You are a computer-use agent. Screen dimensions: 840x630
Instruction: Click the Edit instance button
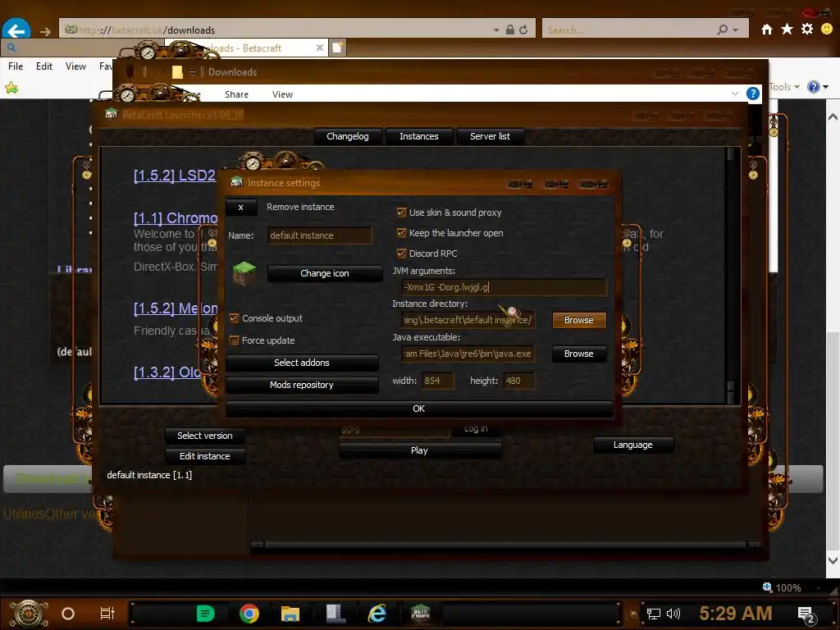pos(204,456)
